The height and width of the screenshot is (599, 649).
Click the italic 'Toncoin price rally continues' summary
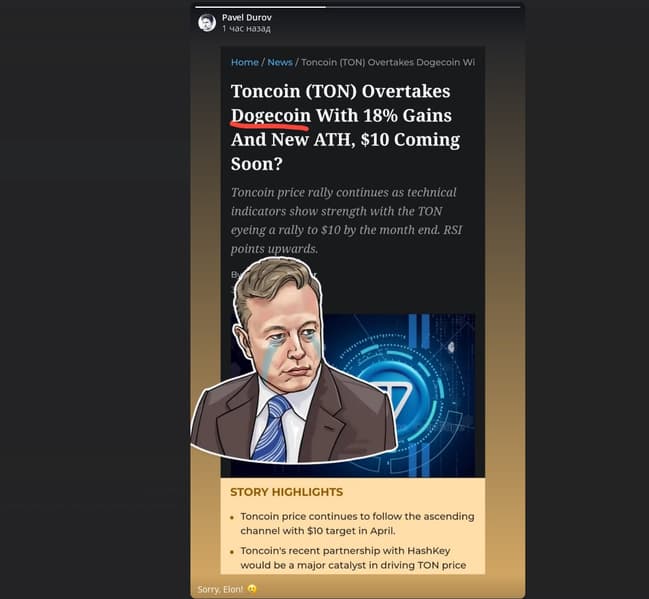point(346,220)
